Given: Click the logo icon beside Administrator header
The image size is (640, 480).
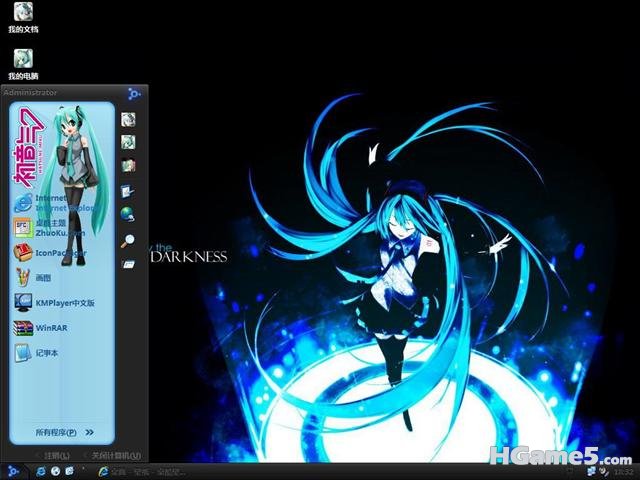Looking at the screenshot, I should click(134, 94).
